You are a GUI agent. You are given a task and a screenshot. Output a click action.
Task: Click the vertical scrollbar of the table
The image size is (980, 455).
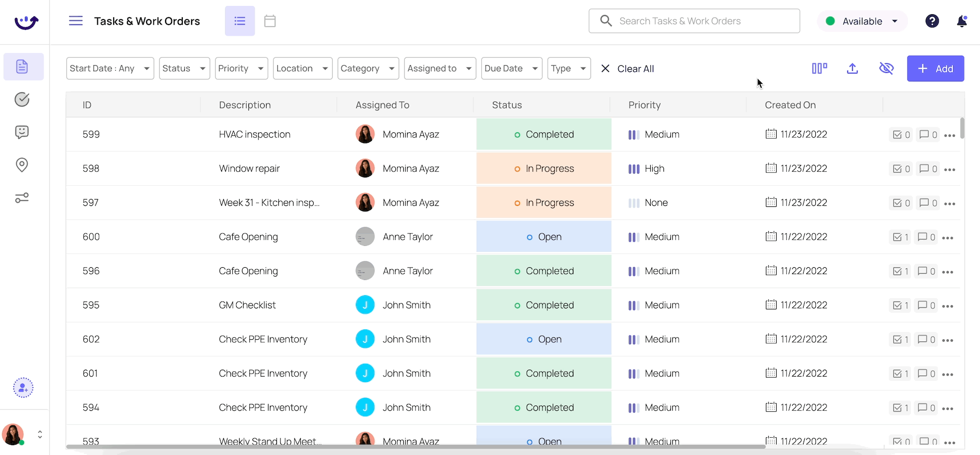[x=962, y=128]
